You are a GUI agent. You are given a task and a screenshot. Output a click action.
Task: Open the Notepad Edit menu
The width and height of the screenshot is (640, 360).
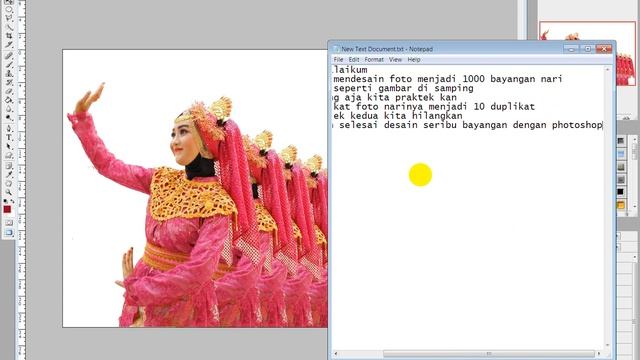point(353,60)
